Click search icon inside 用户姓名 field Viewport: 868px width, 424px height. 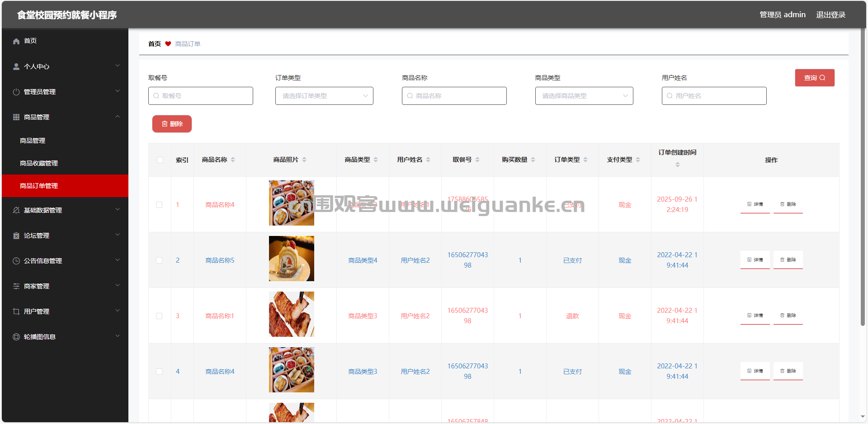point(670,96)
